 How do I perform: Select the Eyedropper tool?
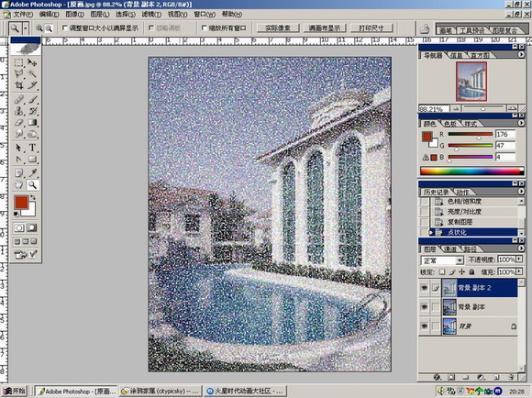[x=32, y=173]
